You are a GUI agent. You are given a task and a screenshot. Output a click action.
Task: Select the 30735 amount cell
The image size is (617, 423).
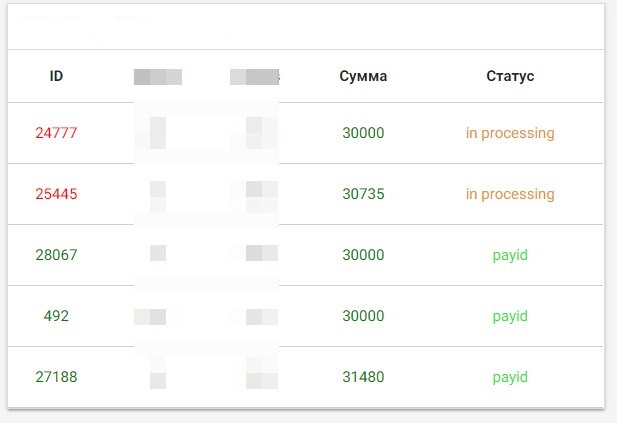[363, 194]
